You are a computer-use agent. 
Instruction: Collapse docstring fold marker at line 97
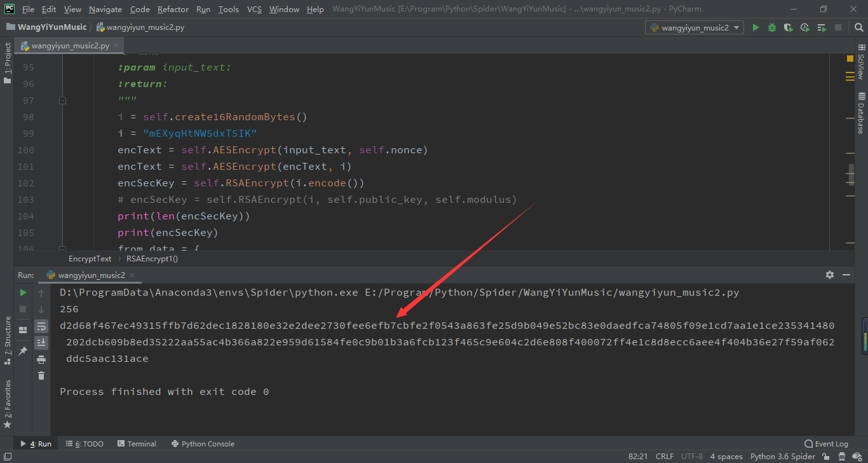coord(62,100)
